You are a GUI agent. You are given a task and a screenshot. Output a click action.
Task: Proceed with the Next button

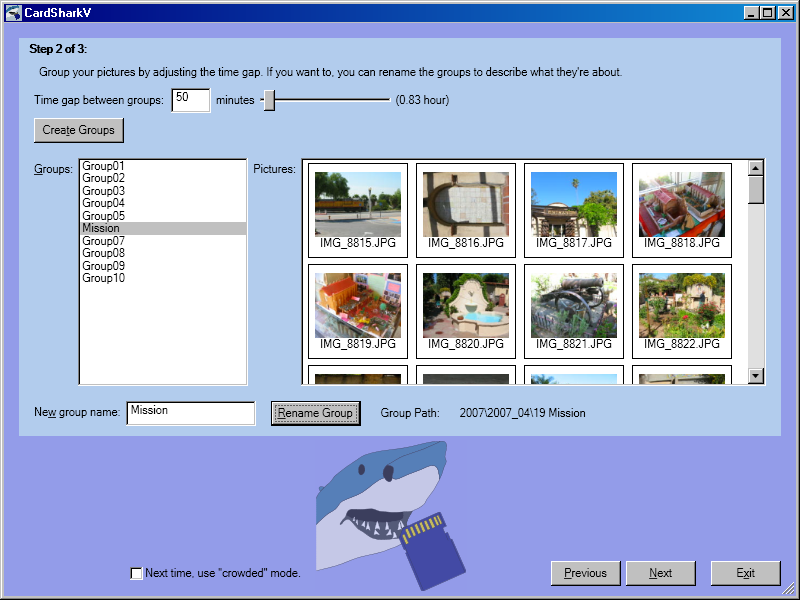click(661, 573)
